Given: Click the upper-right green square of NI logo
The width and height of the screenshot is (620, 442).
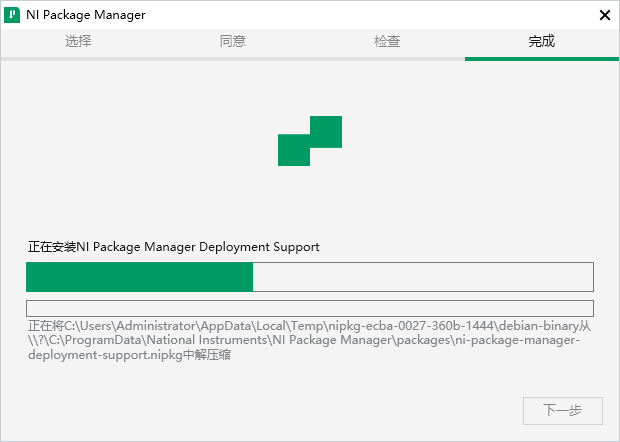Looking at the screenshot, I should tap(326, 131).
